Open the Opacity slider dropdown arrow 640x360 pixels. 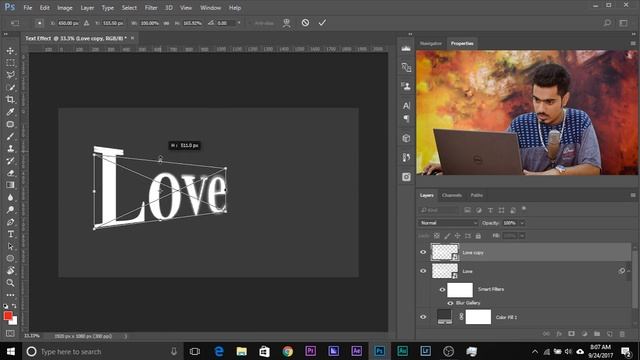522,223
